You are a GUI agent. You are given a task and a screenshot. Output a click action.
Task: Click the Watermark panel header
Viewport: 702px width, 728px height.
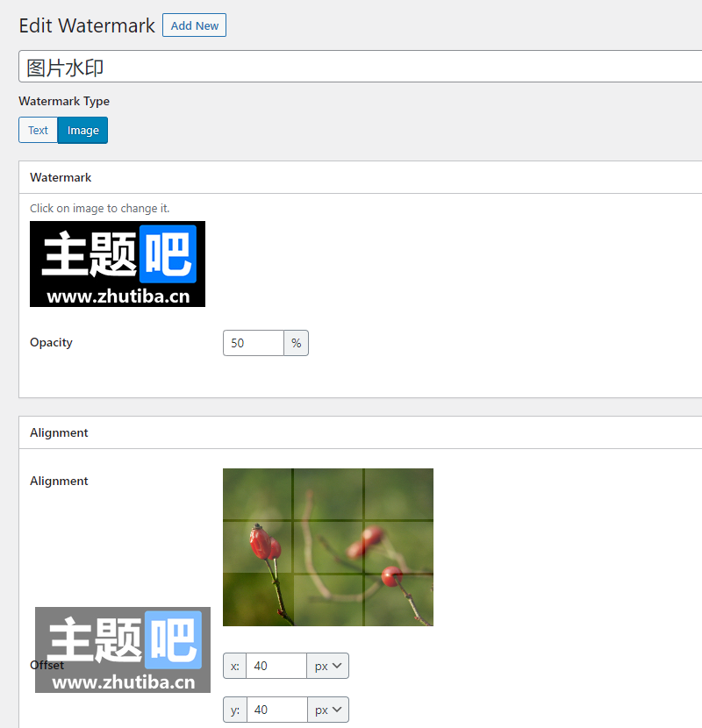click(x=360, y=177)
